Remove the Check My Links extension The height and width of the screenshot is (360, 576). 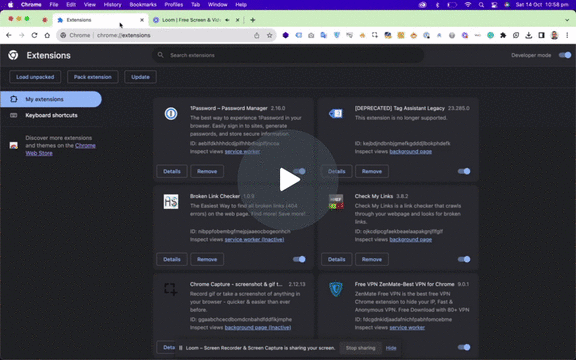pos(372,259)
